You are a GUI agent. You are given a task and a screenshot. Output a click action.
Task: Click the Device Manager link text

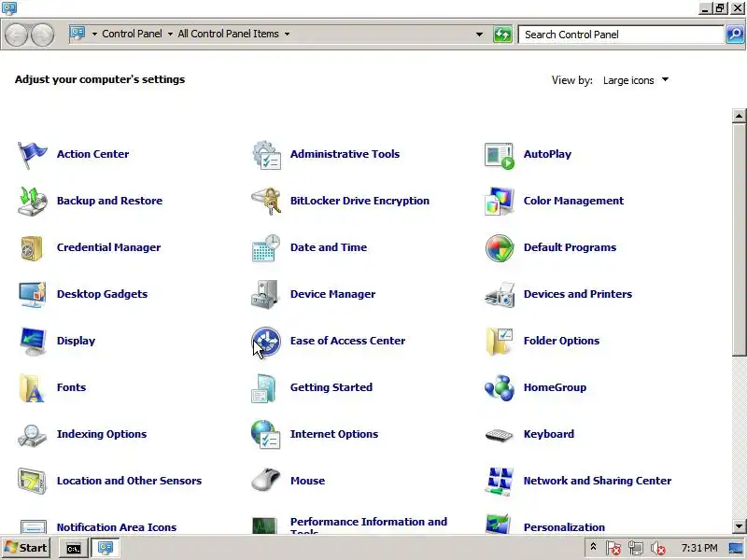[x=333, y=294]
